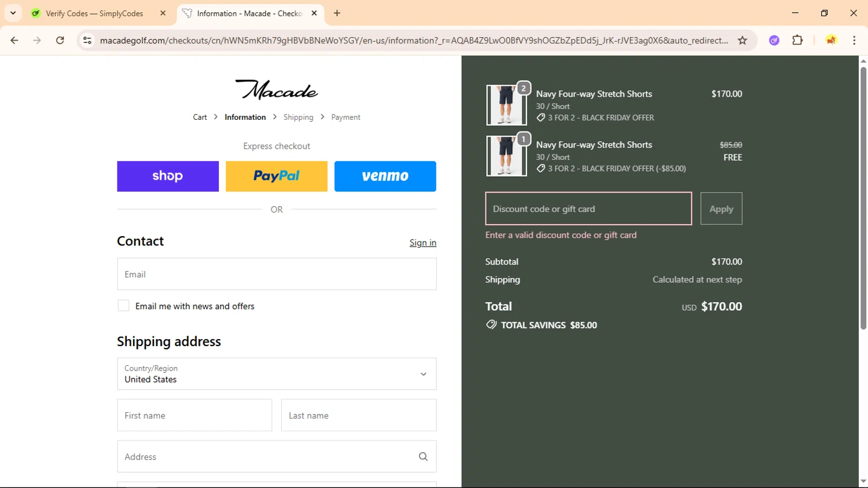868x488 pixels.
Task: Focus the First name field
Action: (x=194, y=415)
